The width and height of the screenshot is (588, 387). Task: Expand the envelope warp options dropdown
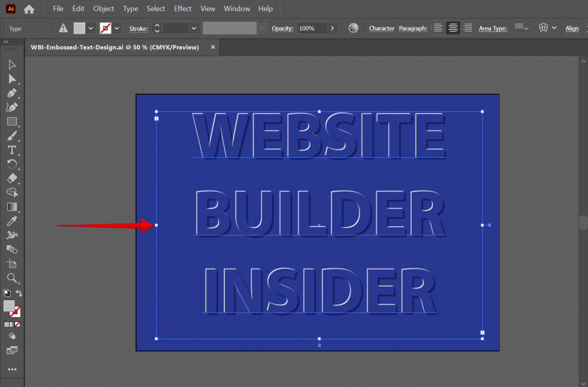pos(554,28)
